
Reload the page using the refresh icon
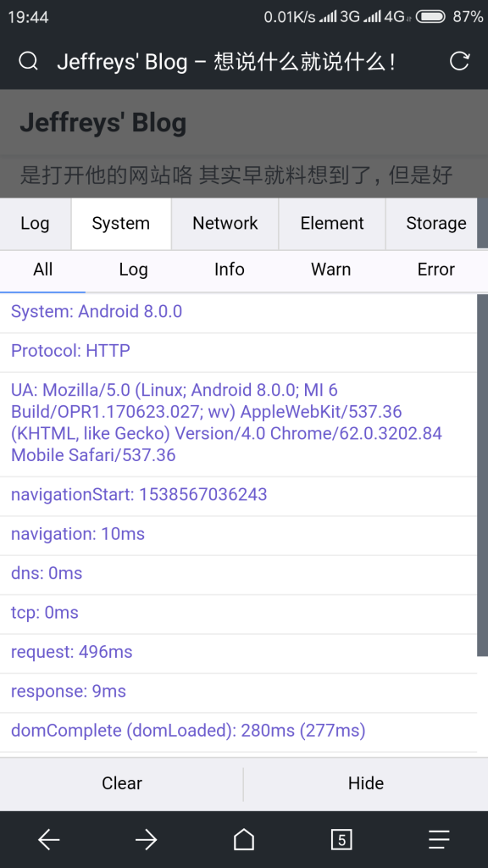tap(460, 60)
